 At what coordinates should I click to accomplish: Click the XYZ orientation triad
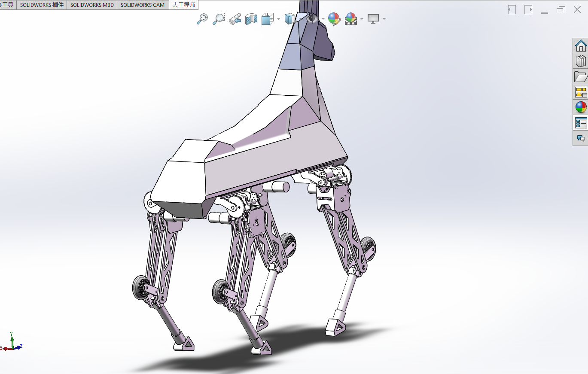(12, 342)
